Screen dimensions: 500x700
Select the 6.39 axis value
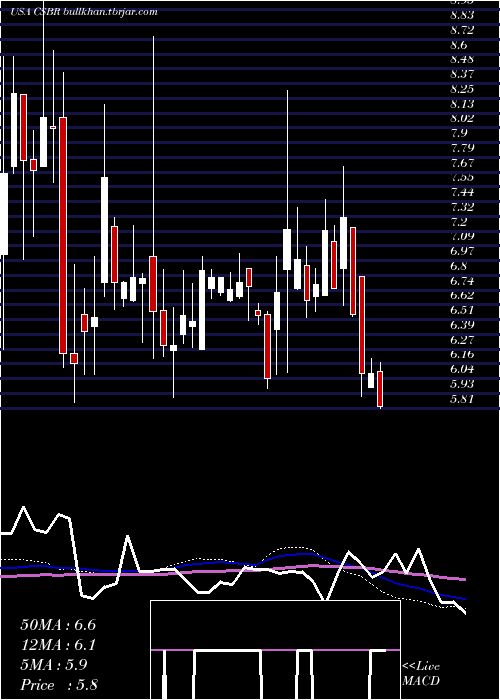[x=462, y=325]
